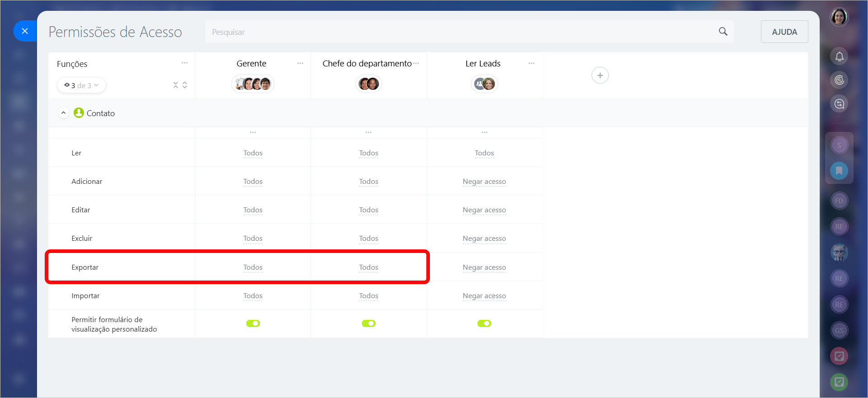Viewport: 868px width, 398px height.
Task: Change Chefe do departamento Ler permission
Action: 369,153
